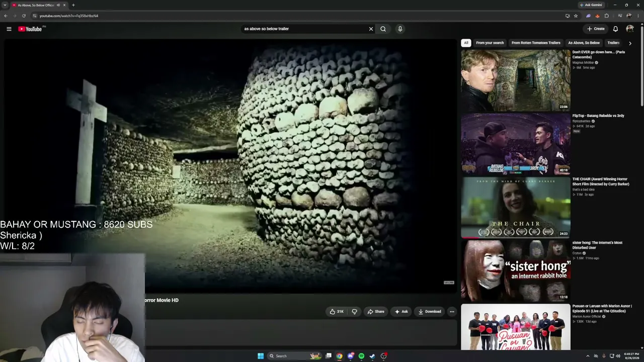Image resolution: width=644 pixels, height=362 pixels.
Task: Open Chrome tab search dropdown
Action: [5, 5]
